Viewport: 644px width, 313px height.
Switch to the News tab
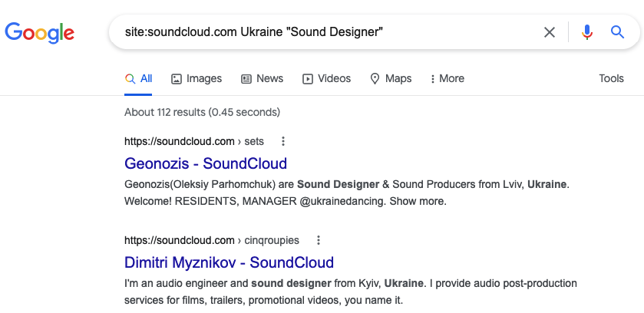(x=262, y=79)
